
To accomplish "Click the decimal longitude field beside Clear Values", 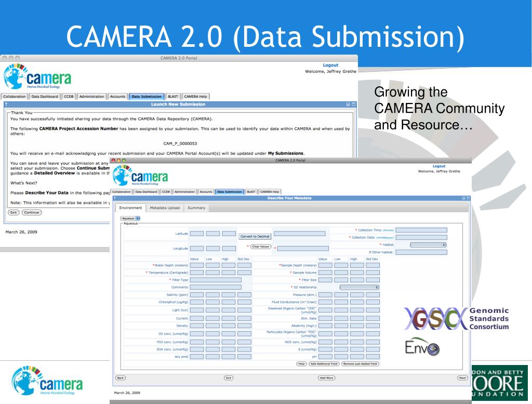I will click(303, 249).
